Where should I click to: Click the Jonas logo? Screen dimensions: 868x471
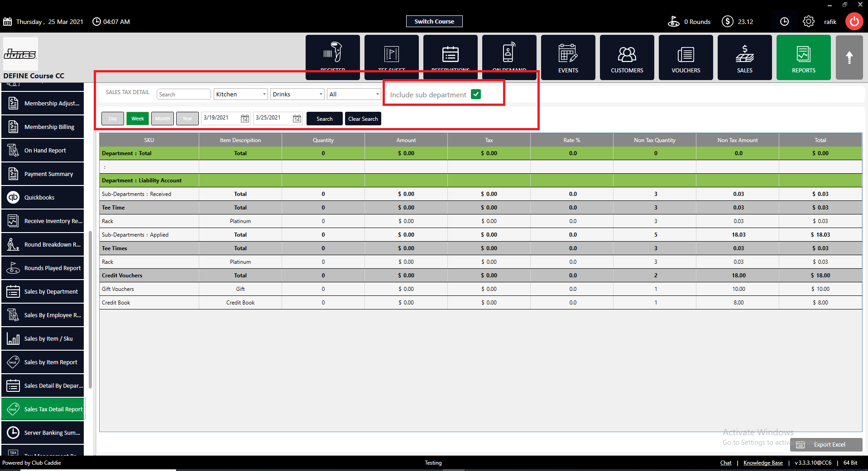pyautogui.click(x=20, y=54)
